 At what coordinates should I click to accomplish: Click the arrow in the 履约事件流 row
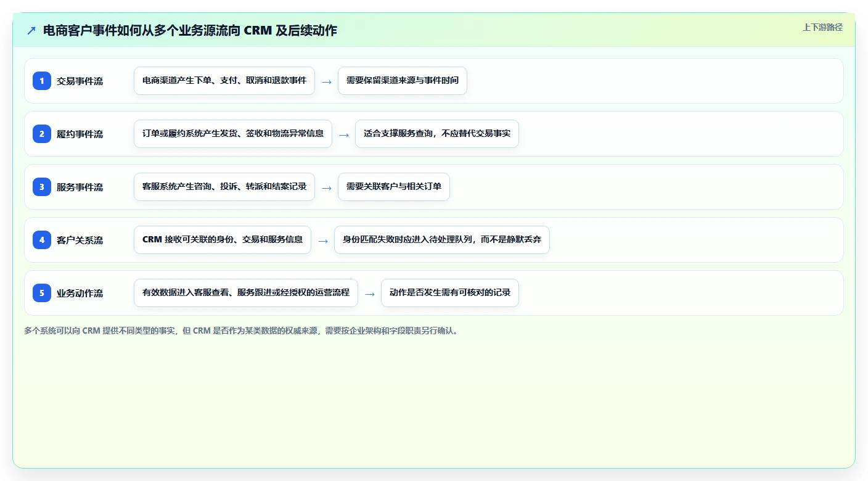click(344, 134)
